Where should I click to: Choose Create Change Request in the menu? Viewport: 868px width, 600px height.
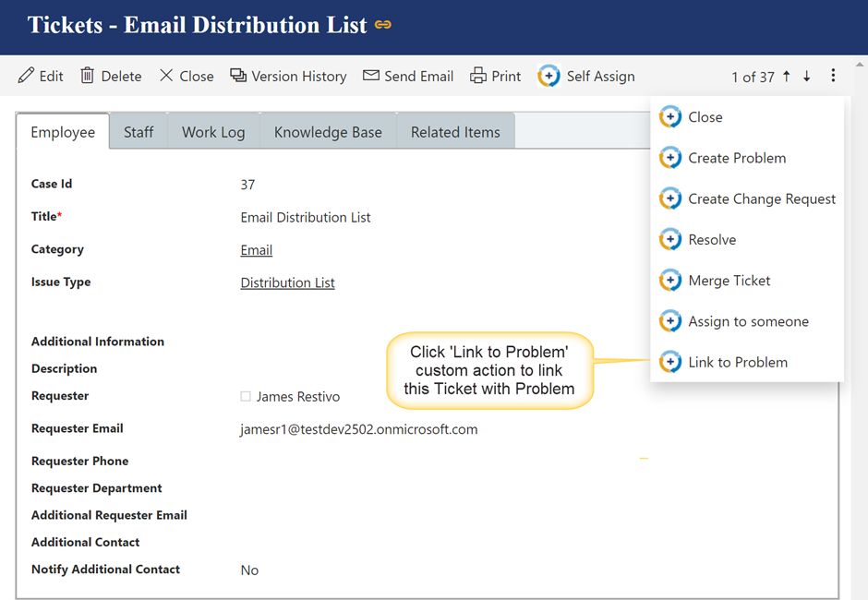click(x=761, y=198)
